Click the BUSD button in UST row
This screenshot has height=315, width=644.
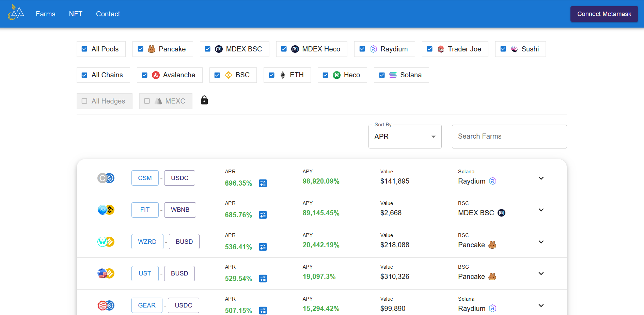[x=179, y=273]
